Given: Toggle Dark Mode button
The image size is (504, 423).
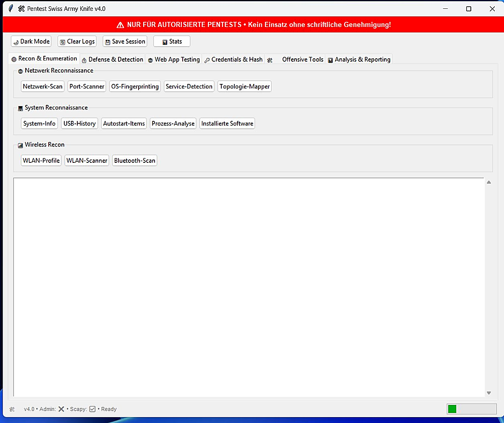Looking at the screenshot, I should [x=31, y=42].
